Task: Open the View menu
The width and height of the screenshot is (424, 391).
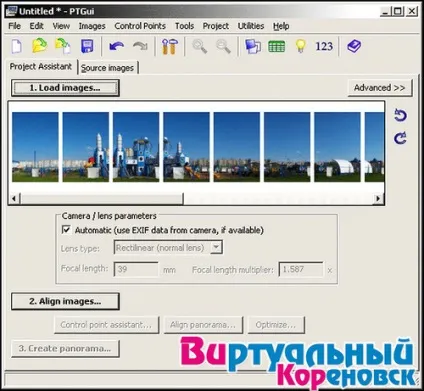Action: [x=61, y=26]
